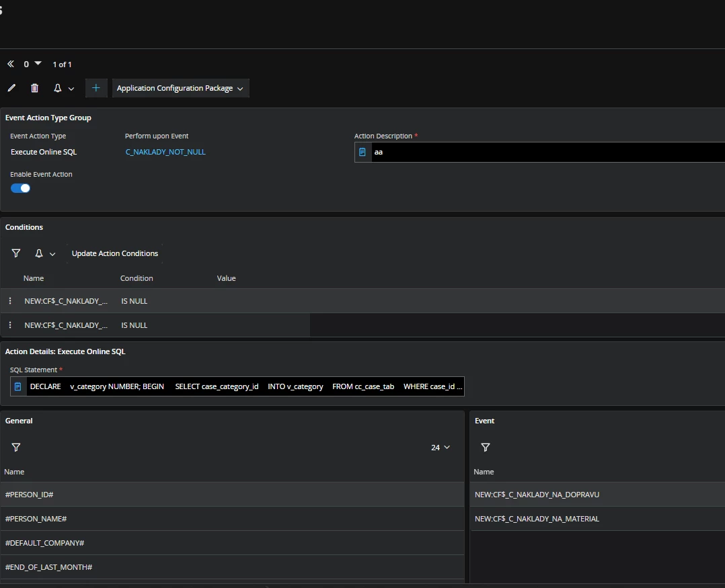Click the plus new record icon
The height and width of the screenshot is (588, 725).
click(x=96, y=88)
